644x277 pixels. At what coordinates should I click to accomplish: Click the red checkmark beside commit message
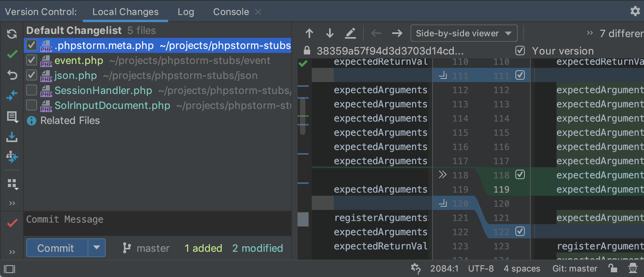coord(12,223)
